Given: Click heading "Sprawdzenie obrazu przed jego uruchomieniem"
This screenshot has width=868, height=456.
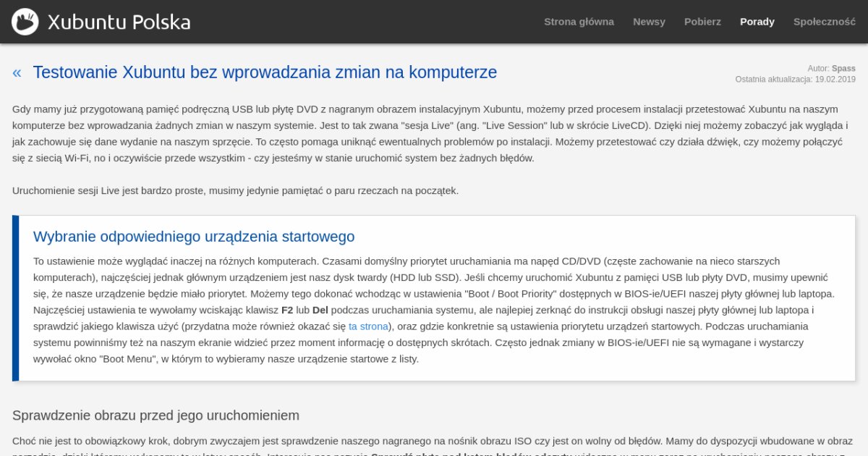Looking at the screenshot, I should pyautogui.click(x=156, y=415).
